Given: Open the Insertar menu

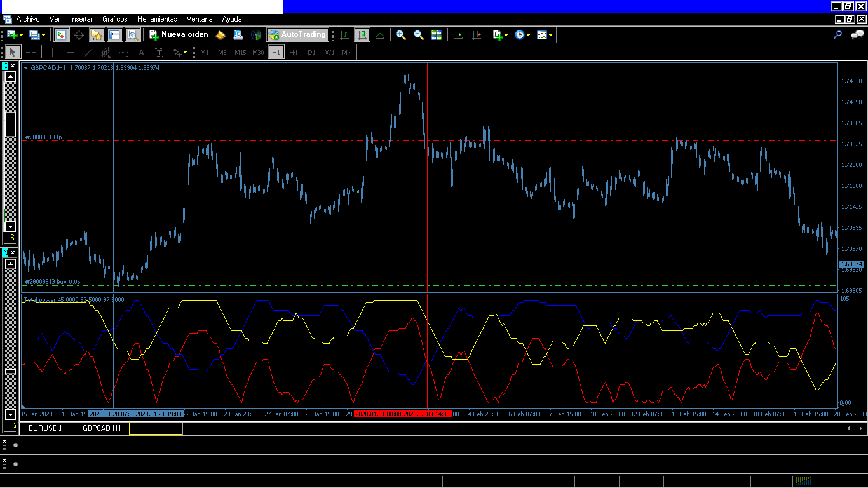Looking at the screenshot, I should pos(81,19).
